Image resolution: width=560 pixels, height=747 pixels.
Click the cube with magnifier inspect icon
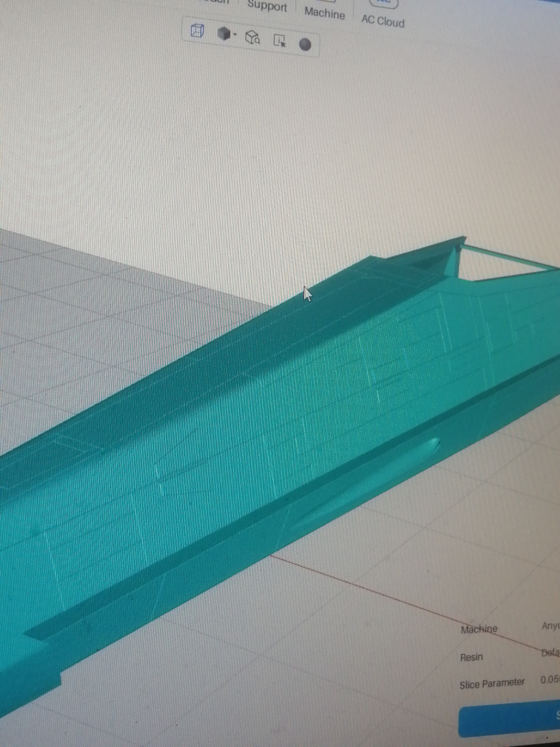tap(252, 38)
